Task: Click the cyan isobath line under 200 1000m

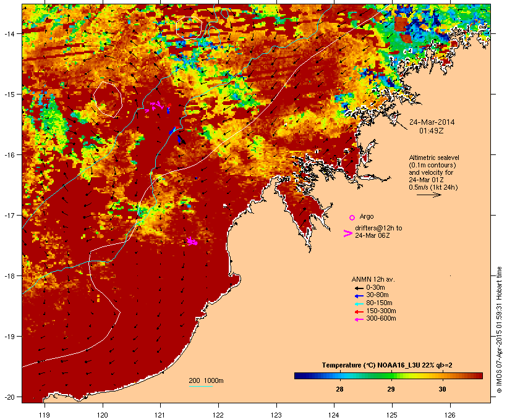Action: (200, 386)
